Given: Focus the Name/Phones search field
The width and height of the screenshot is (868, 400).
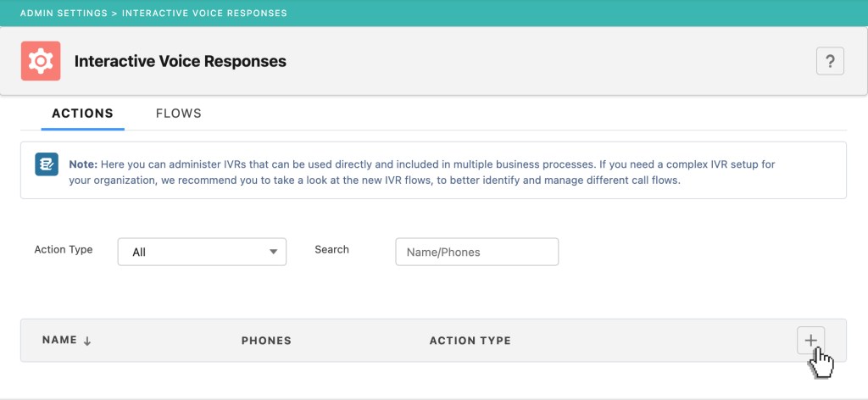Looking at the screenshot, I should 476,252.
